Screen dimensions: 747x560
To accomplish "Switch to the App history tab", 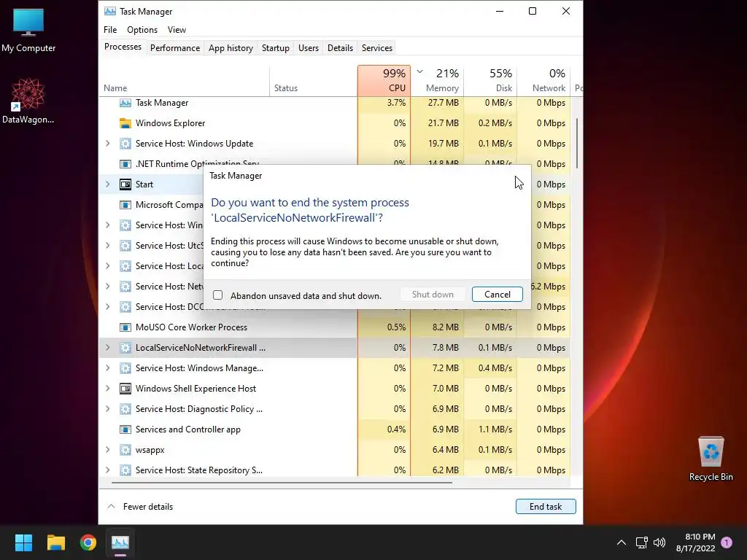I will coord(231,47).
